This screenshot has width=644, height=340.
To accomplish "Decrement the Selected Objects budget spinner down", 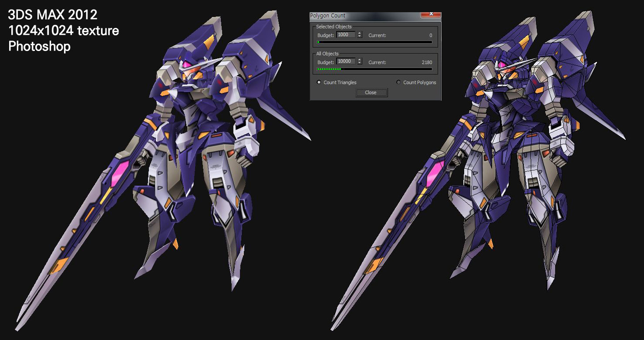I will coord(359,37).
